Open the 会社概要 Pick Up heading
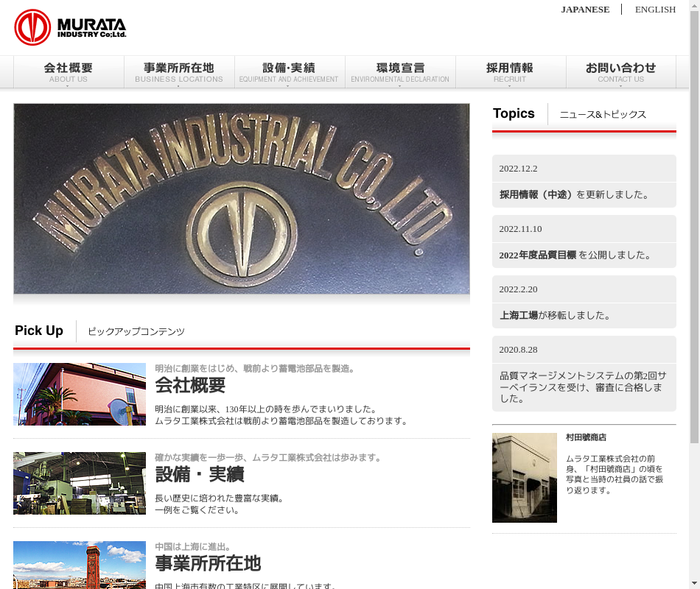The height and width of the screenshot is (589, 700). (x=190, y=385)
